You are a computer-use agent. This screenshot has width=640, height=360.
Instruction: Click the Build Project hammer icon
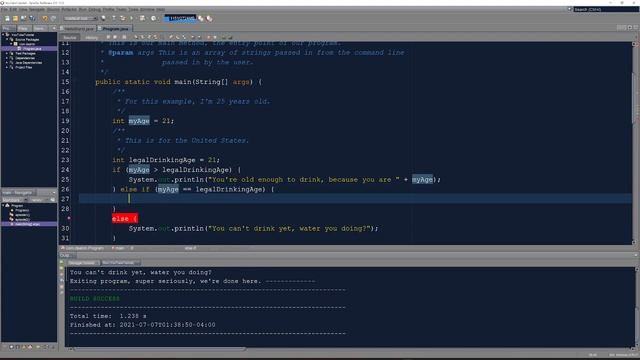click(x=114, y=18)
